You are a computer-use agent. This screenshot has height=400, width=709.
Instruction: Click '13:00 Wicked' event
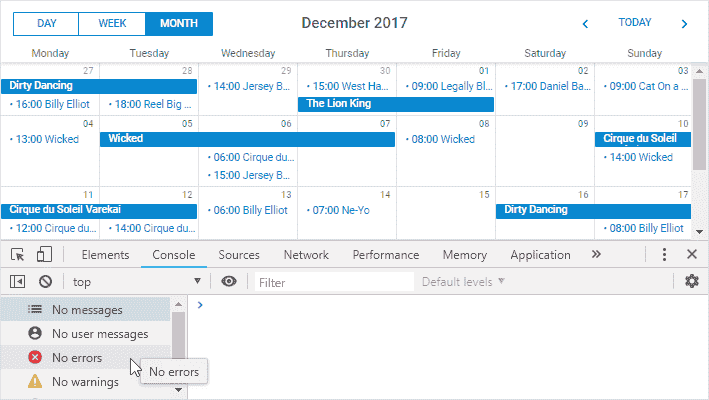coord(44,139)
